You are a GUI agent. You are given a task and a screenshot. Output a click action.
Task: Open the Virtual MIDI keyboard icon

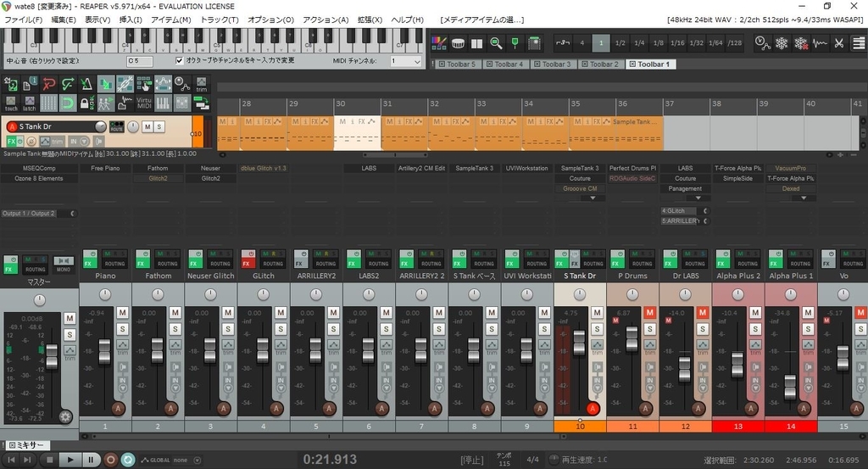pos(144,103)
